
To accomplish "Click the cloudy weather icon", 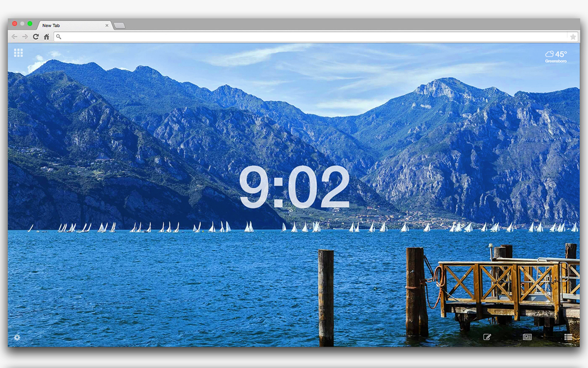I will click(x=549, y=54).
